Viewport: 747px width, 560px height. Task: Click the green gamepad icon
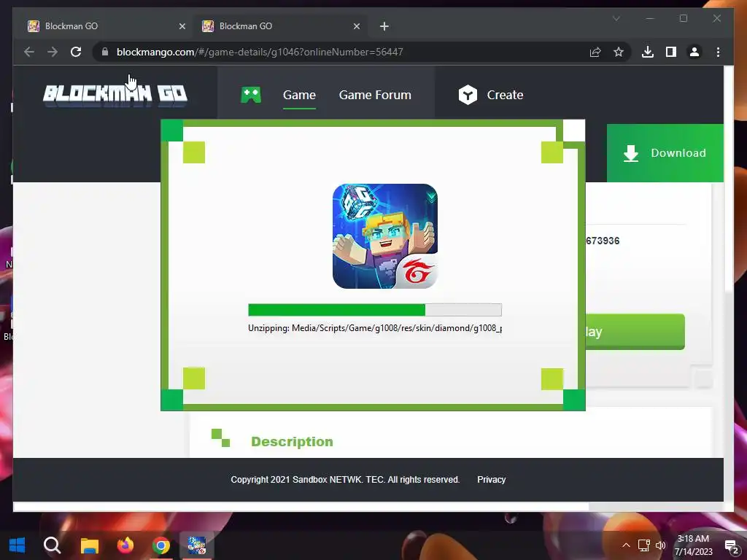(x=251, y=95)
